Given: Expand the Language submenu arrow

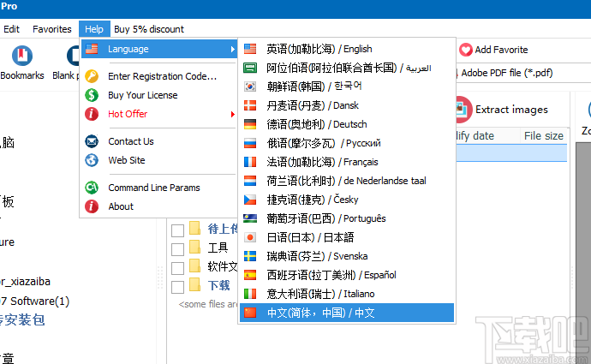Looking at the screenshot, I should point(233,49).
